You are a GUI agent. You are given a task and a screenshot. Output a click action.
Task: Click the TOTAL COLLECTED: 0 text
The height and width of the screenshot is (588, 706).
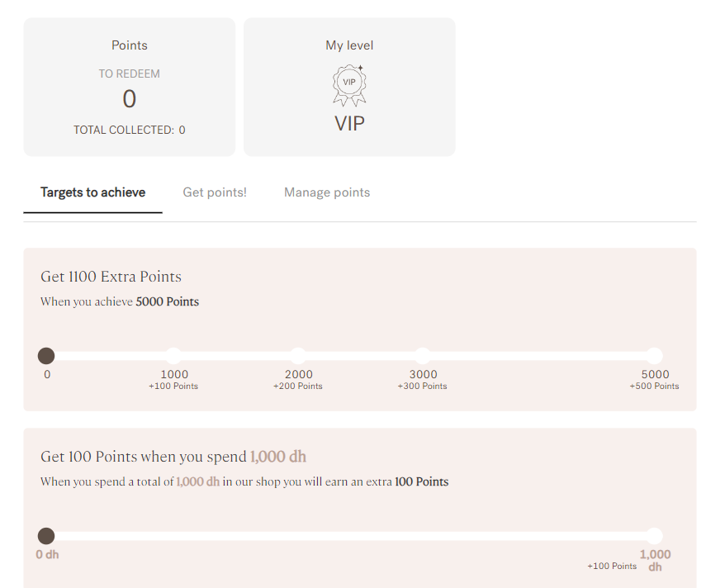(129, 130)
